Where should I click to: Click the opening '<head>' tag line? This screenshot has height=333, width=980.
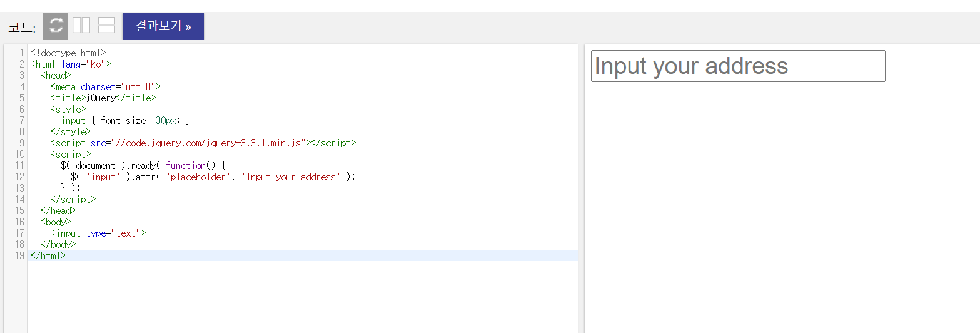[x=56, y=75]
